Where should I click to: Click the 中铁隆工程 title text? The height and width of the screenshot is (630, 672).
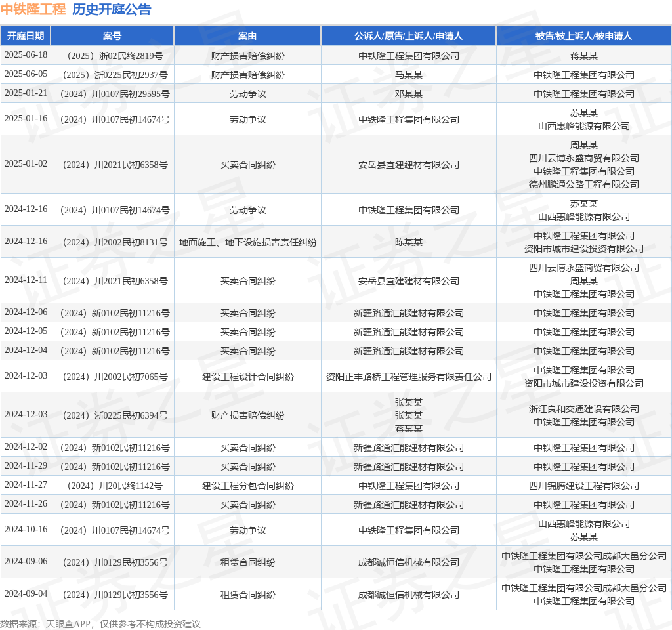[x=33, y=9]
